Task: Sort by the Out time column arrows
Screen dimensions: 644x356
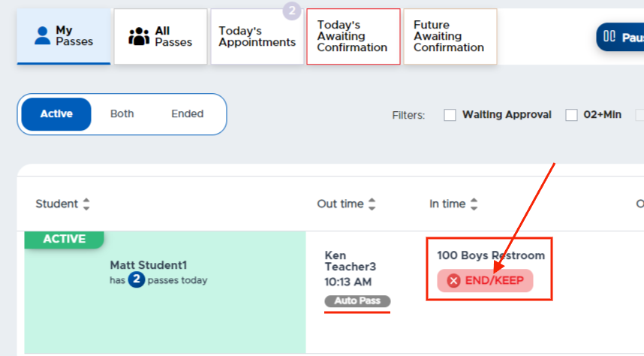Action: click(x=372, y=204)
